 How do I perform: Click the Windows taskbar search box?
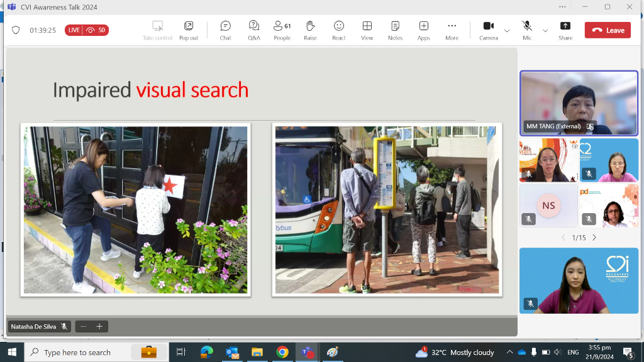click(77, 353)
